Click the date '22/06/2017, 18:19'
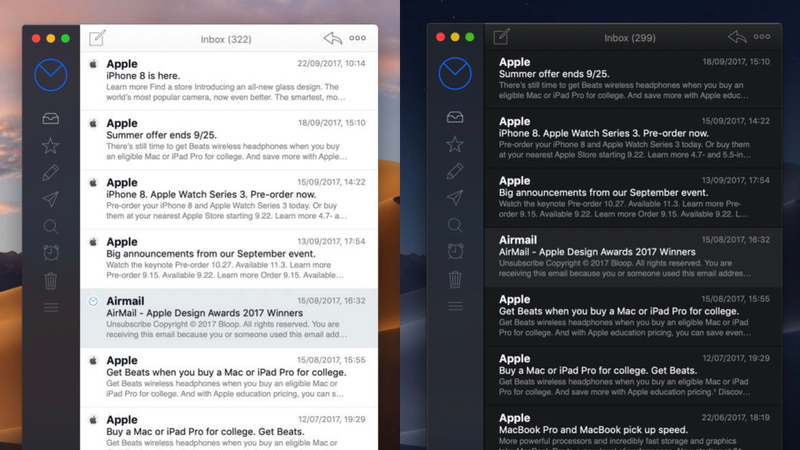800x450 pixels. point(736,417)
